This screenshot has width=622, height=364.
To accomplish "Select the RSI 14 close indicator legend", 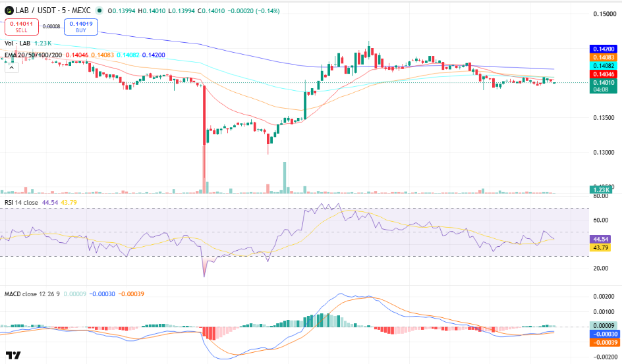I will (22, 202).
